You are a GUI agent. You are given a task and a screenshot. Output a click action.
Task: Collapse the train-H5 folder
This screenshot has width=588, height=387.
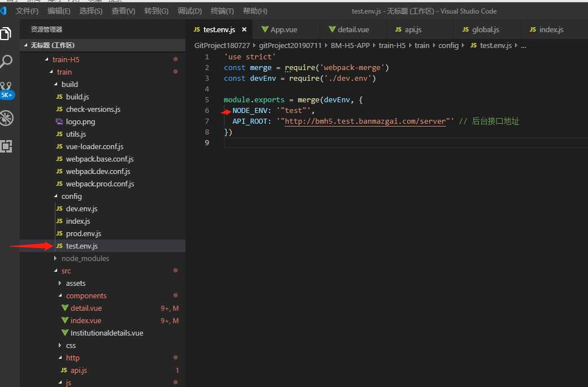[102, 59]
